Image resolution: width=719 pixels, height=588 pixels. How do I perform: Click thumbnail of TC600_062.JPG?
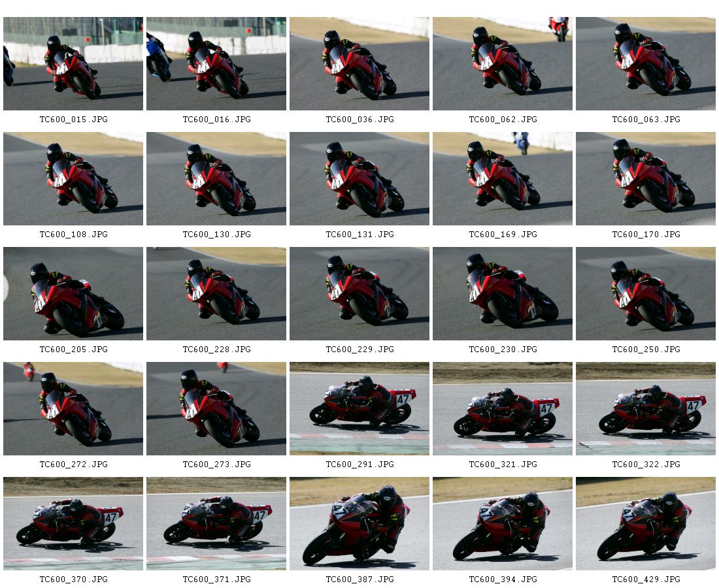pyautogui.click(x=502, y=64)
